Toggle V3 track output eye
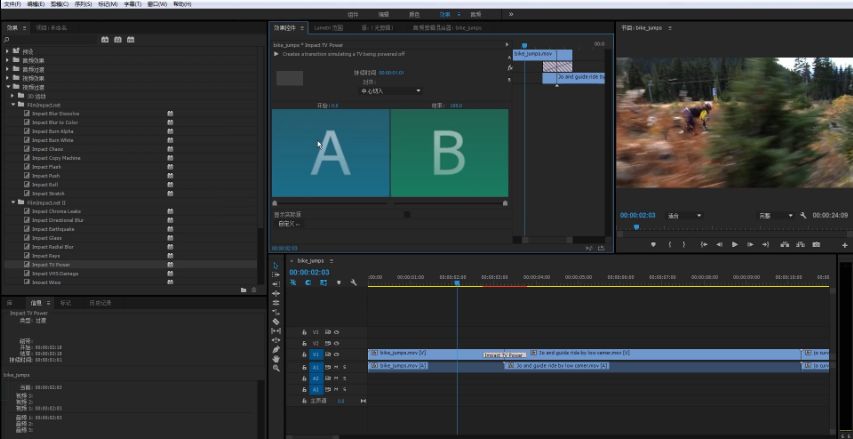Image resolution: width=853 pixels, height=439 pixels. (336, 332)
